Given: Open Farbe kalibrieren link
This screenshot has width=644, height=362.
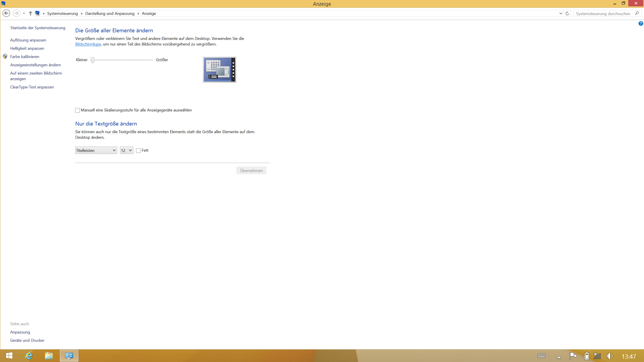Looking at the screenshot, I should 24,57.
